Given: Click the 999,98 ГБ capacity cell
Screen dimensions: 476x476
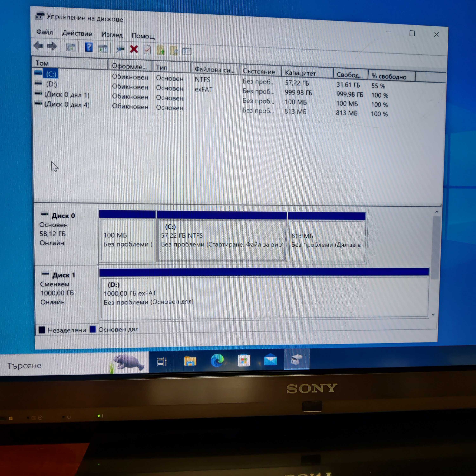Looking at the screenshot, I should [x=298, y=93].
